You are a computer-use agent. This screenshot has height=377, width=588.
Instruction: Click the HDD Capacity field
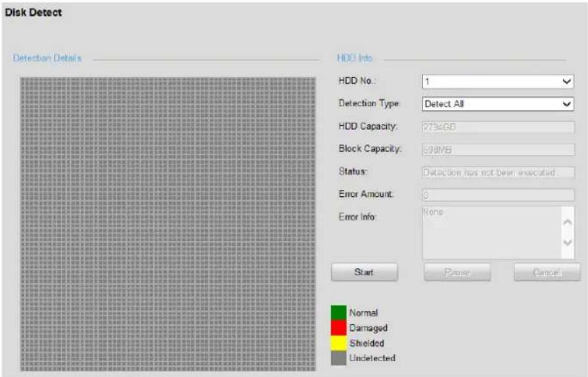[498, 127]
